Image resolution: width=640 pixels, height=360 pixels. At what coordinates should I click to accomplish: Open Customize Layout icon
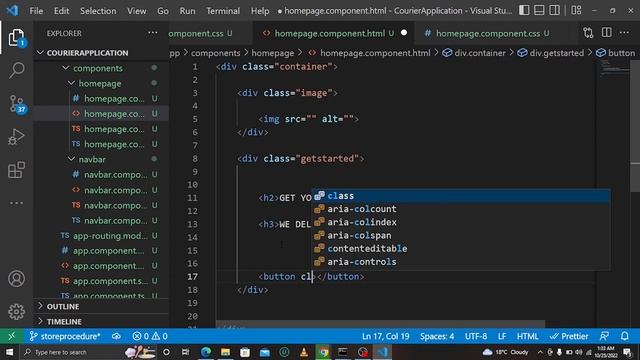[x=576, y=10]
